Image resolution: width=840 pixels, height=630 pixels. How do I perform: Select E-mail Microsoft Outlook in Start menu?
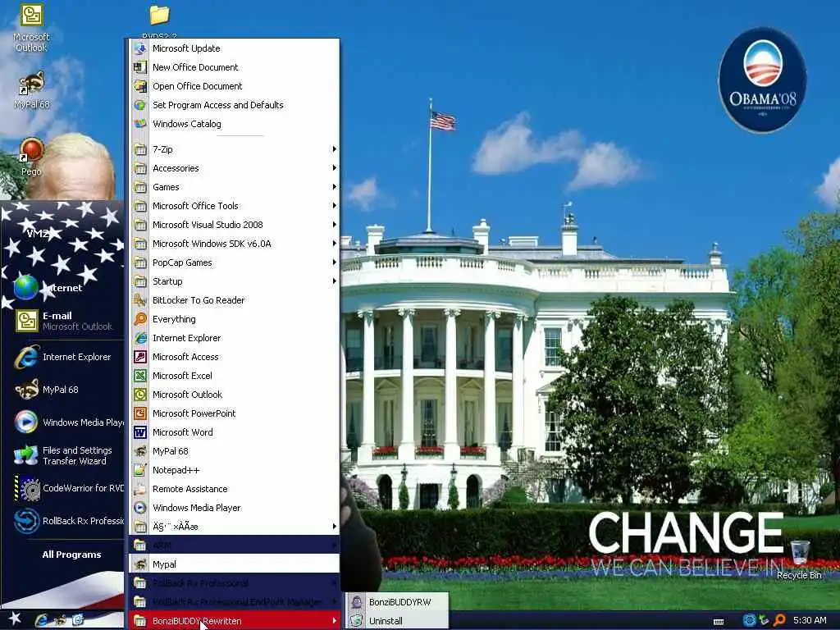62,321
